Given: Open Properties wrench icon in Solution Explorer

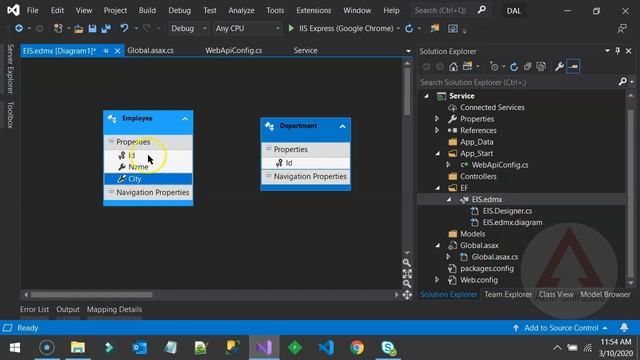Looking at the screenshot, I should click(559, 67).
